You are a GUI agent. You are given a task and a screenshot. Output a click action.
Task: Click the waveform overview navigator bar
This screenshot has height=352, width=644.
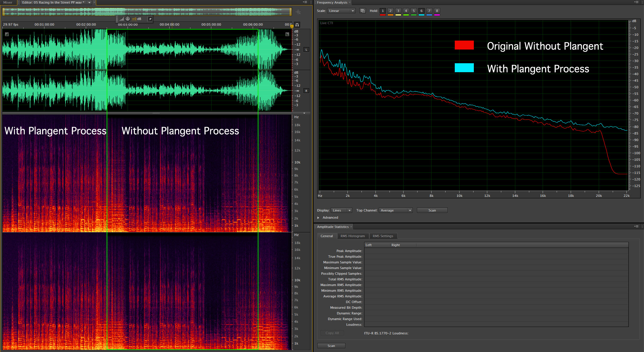point(147,12)
